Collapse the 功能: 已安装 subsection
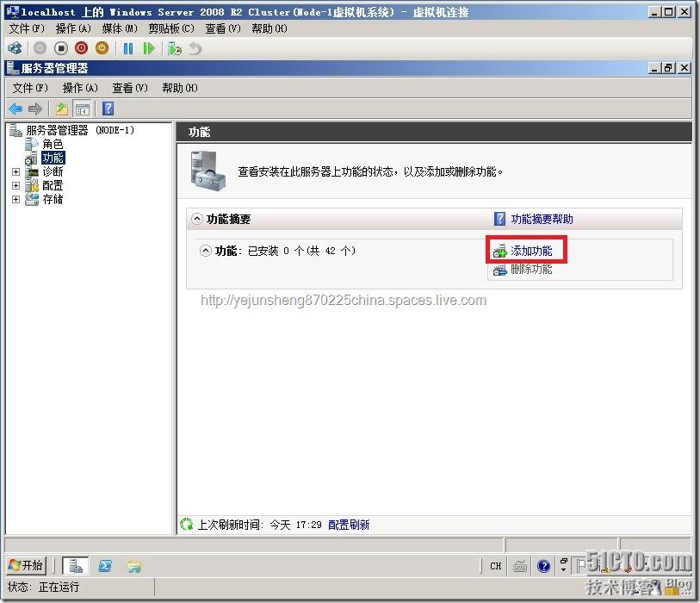The height and width of the screenshot is (603, 700). (206, 251)
